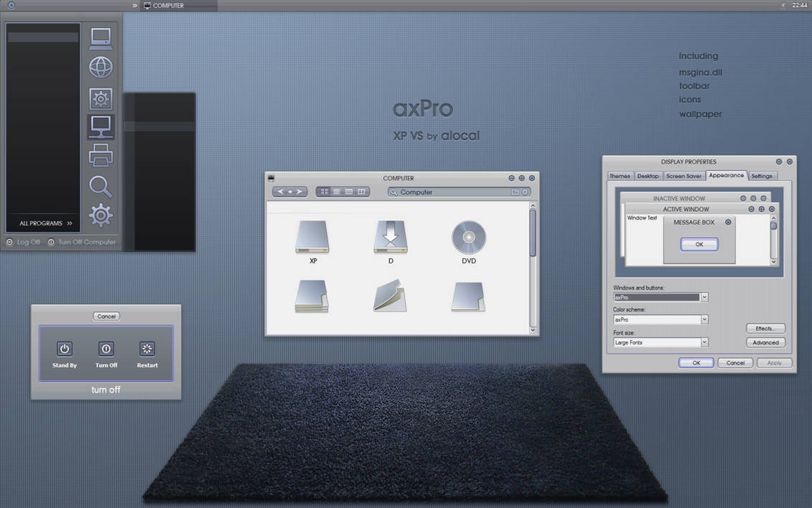The image size is (812, 508).
Task: Open the globe icon in the start menu sidebar
Action: point(101,67)
